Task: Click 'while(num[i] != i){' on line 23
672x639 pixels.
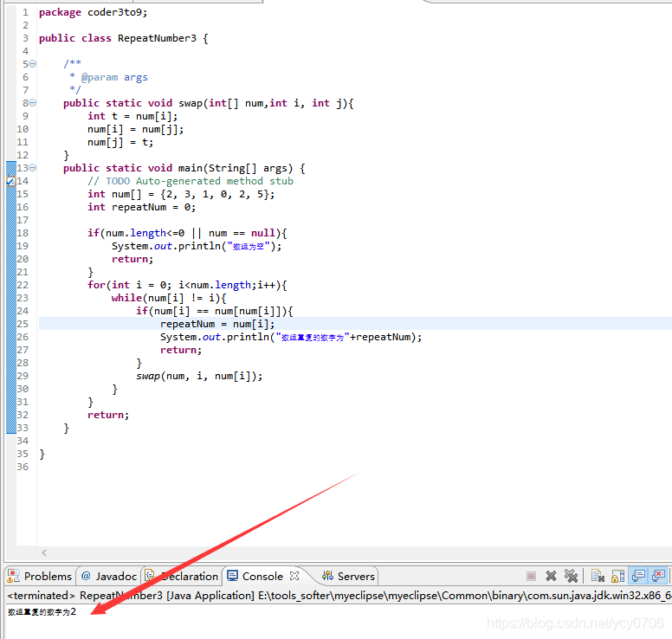Action: point(169,298)
